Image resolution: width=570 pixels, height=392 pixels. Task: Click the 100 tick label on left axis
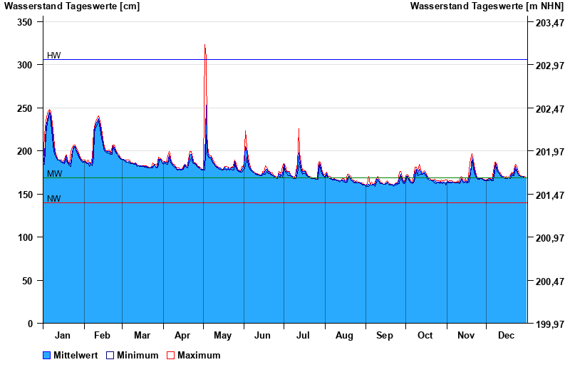click(x=25, y=237)
